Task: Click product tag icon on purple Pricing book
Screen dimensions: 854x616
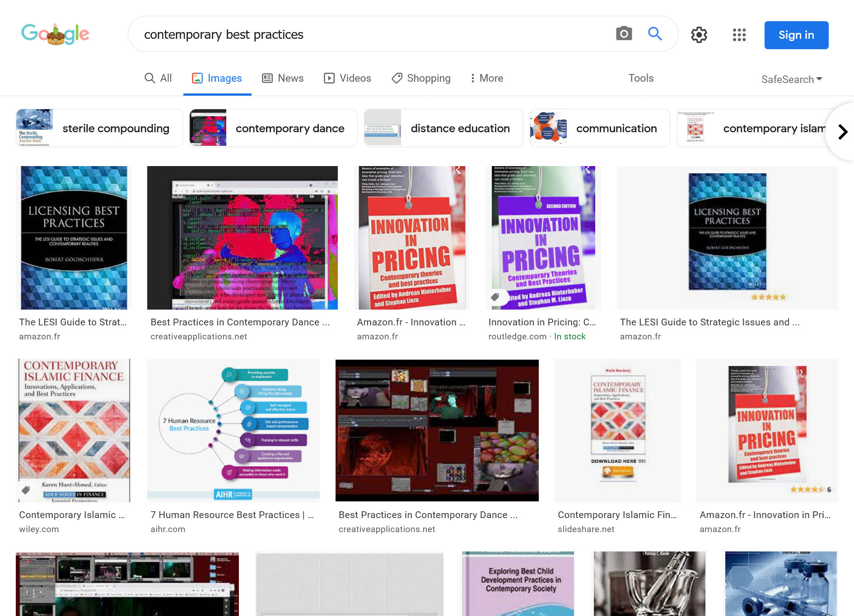Action: click(x=495, y=297)
